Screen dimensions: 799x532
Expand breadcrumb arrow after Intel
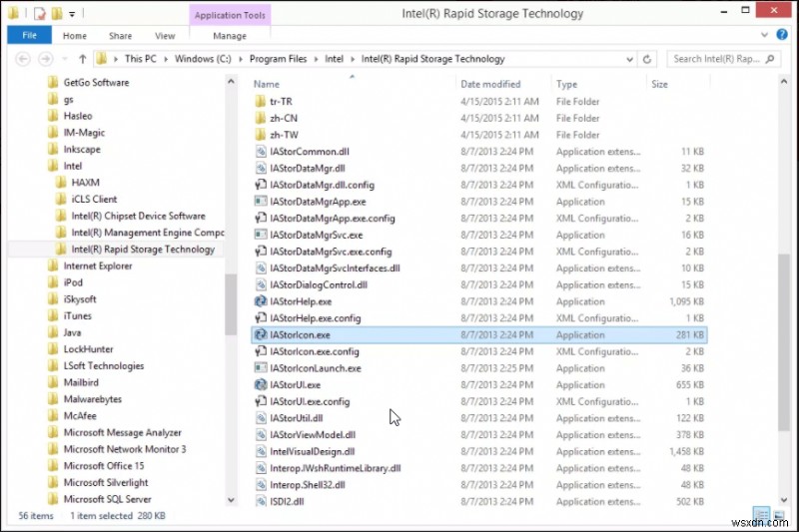353,59
